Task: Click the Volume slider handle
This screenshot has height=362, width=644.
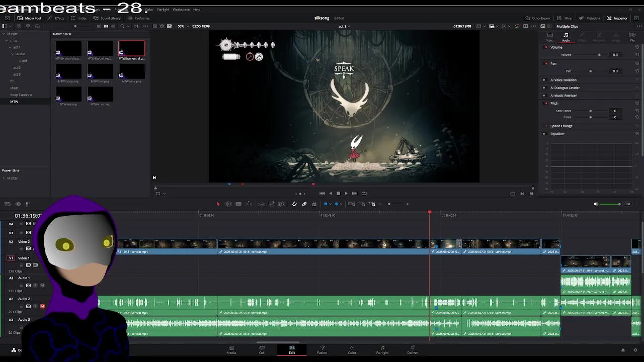Action: pyautogui.click(x=599, y=55)
